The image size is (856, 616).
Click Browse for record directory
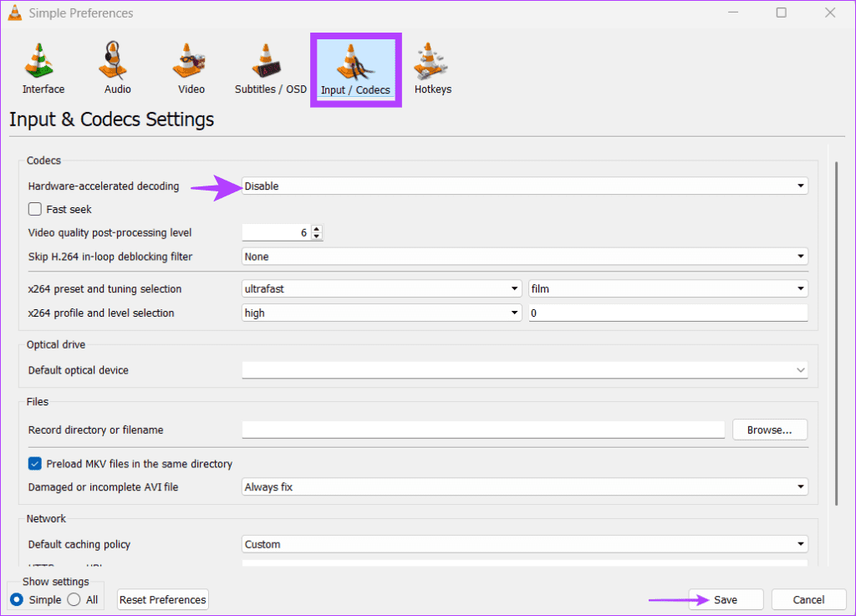[770, 430]
